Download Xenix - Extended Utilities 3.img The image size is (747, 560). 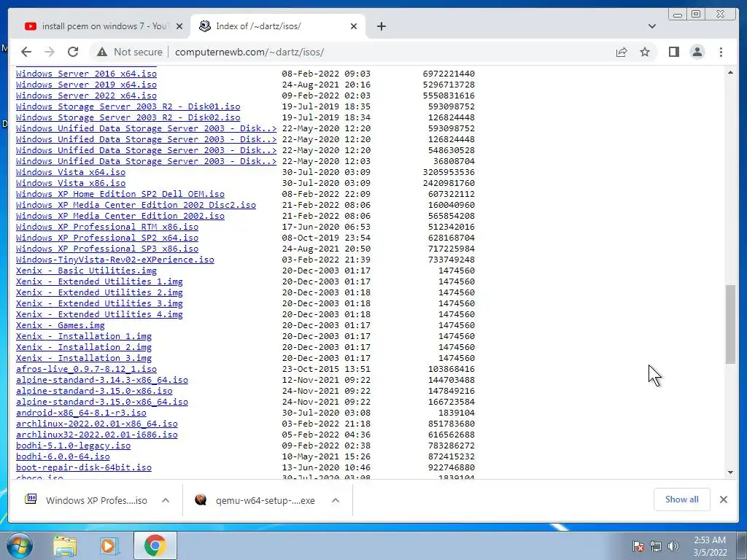click(99, 303)
